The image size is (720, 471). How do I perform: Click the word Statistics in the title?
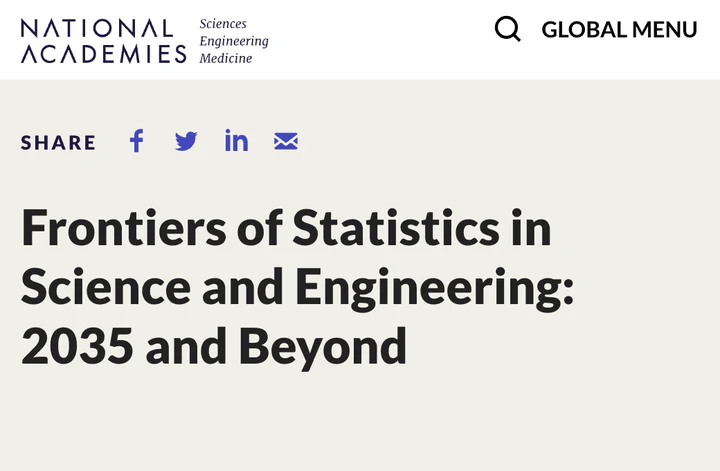tap(394, 227)
